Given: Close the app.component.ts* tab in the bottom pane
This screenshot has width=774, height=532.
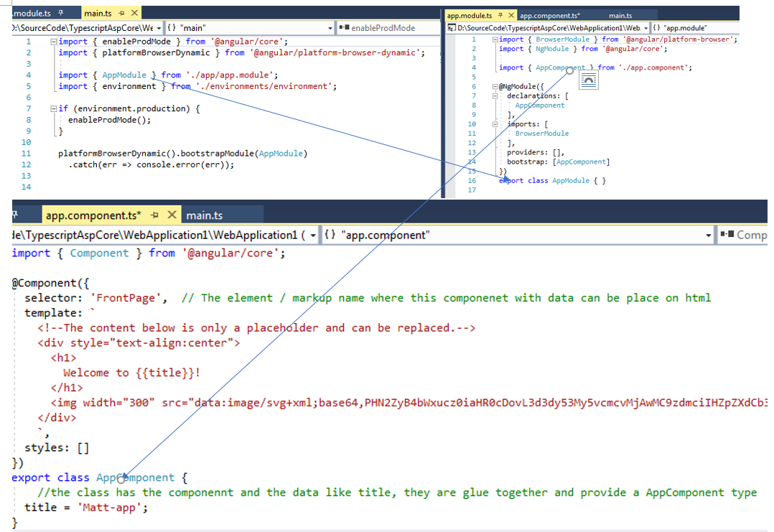Looking at the screenshot, I should tap(172, 215).
